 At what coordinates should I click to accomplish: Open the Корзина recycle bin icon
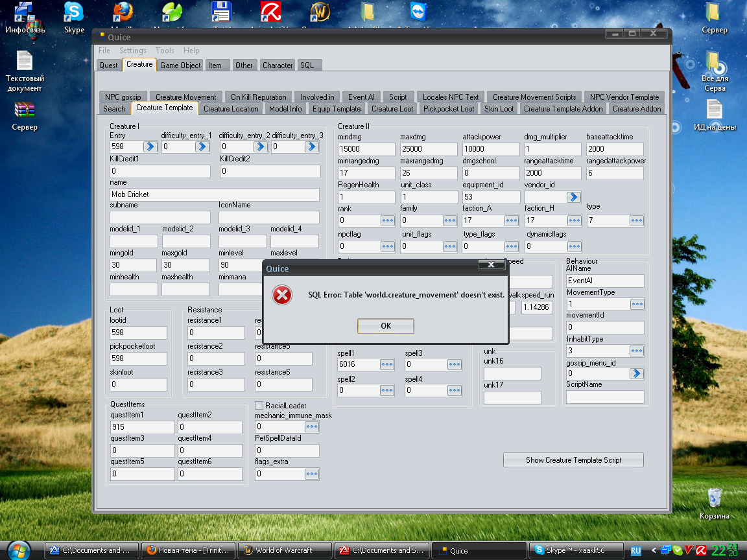point(714,504)
